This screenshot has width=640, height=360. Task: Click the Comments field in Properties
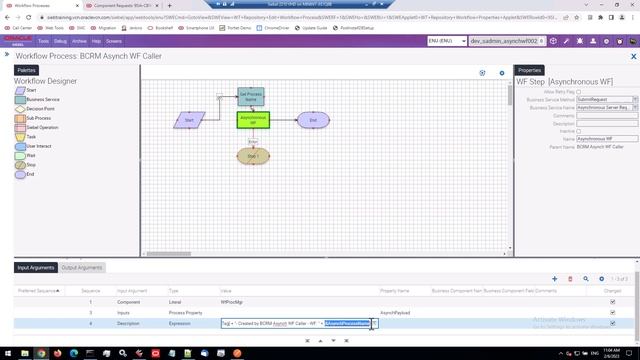tap(607, 116)
